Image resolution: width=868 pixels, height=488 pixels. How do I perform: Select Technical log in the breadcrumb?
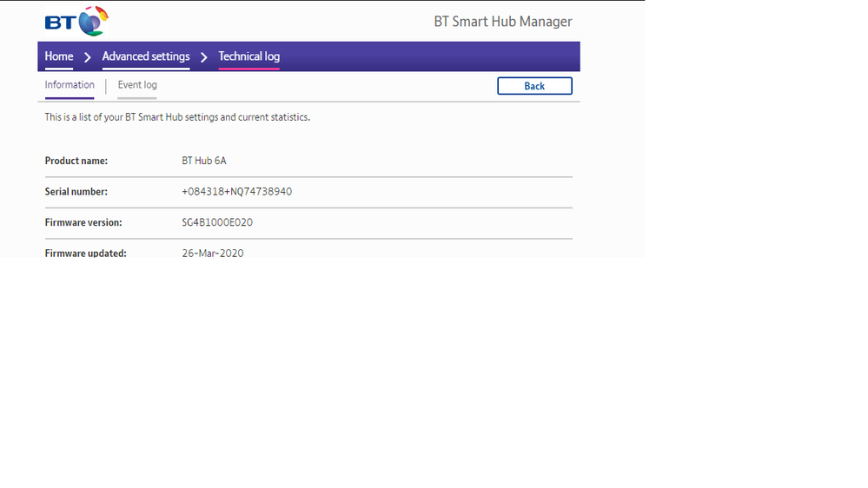pos(248,56)
